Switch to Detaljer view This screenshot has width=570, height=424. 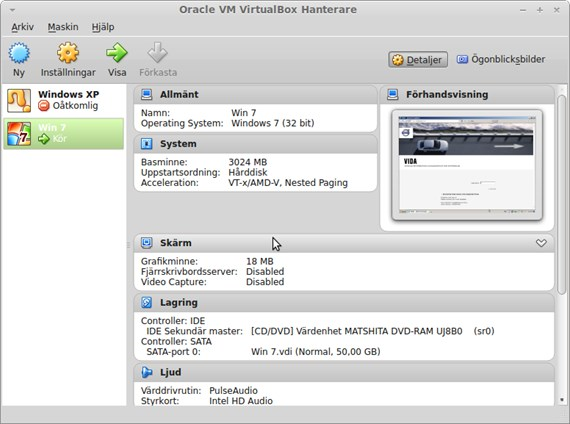tap(418, 60)
